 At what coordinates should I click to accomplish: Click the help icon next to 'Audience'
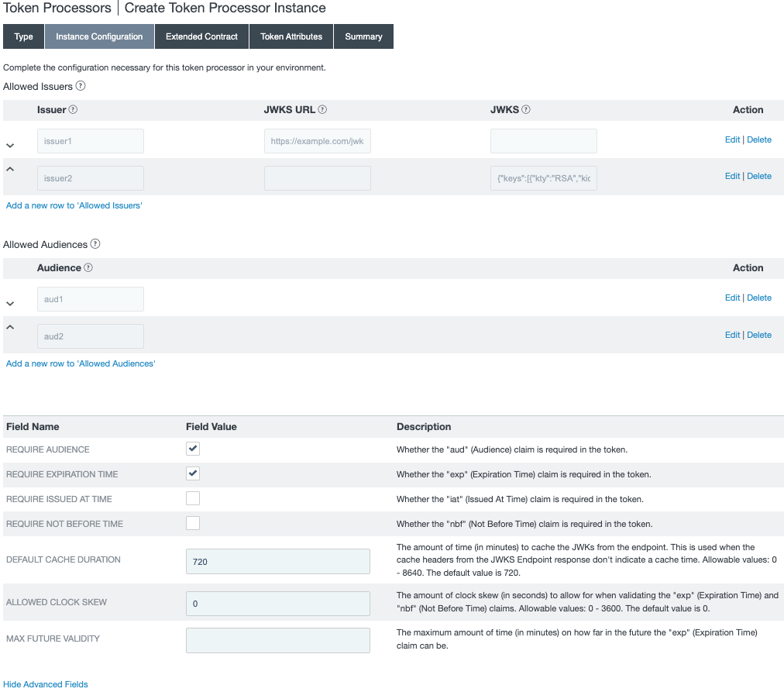[x=87, y=267]
